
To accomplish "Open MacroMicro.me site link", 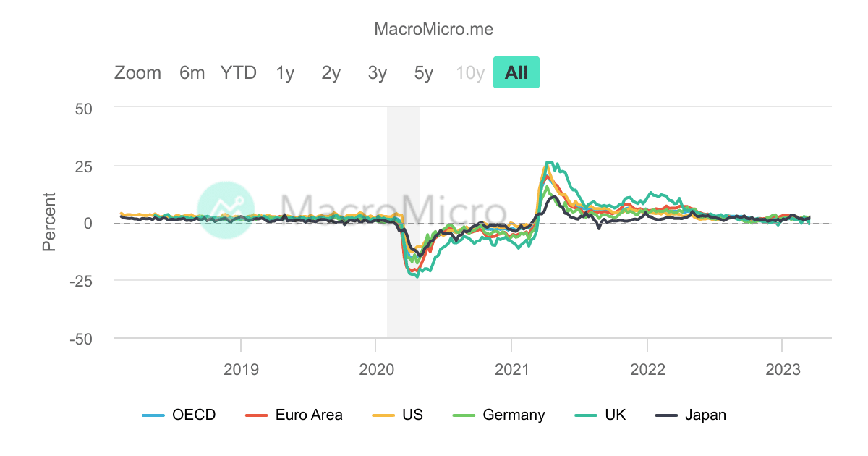I will [433, 29].
